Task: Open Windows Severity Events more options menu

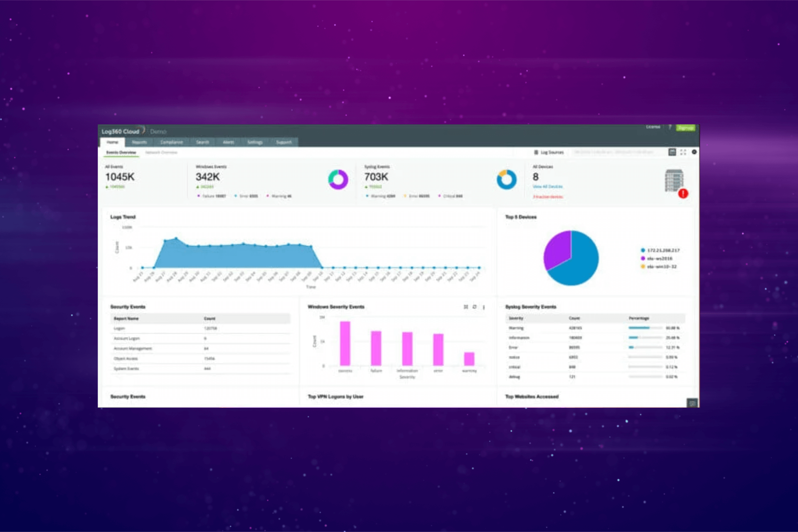Action: pos(483,307)
